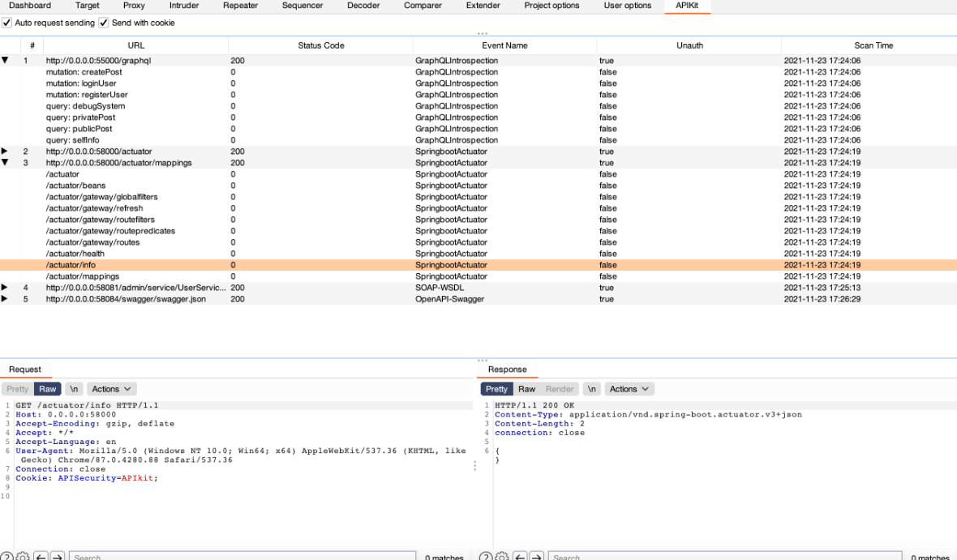
Task: Open the request Actions dropdown
Action: pyautogui.click(x=112, y=389)
